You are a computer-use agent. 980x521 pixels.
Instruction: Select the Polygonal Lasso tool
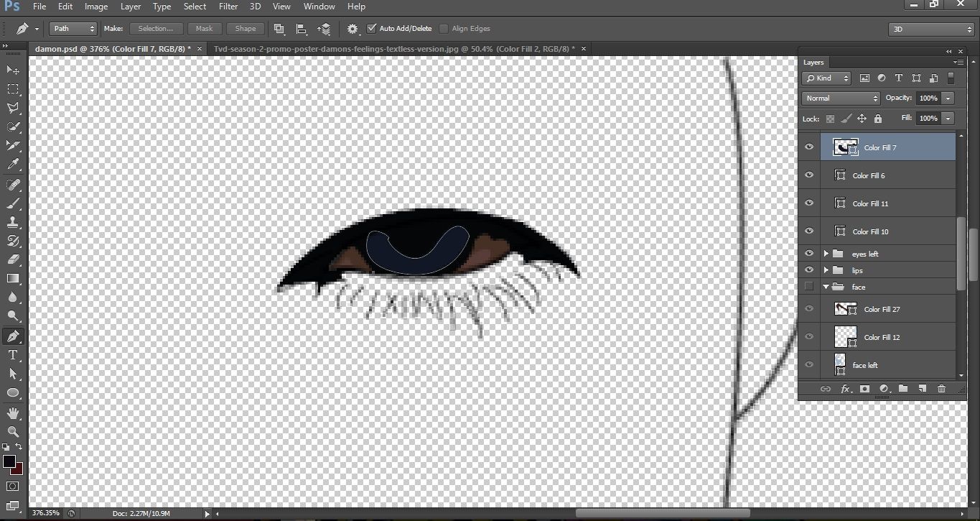coord(13,108)
